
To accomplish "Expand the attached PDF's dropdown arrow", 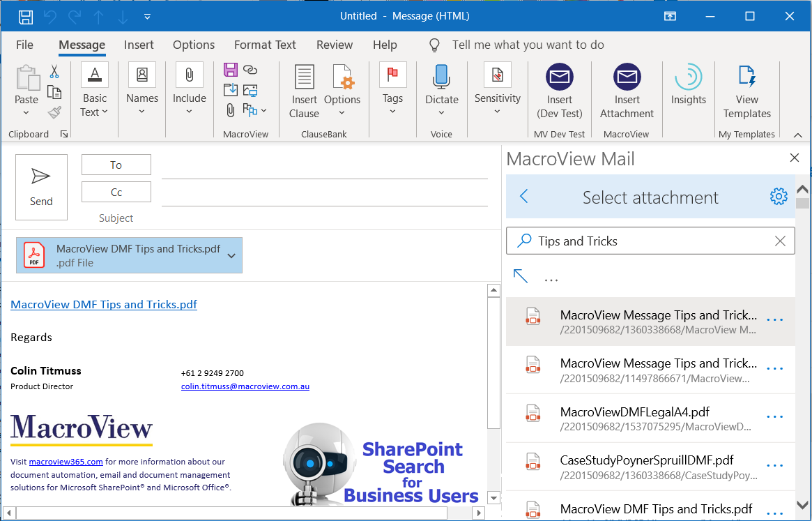I will coord(231,255).
